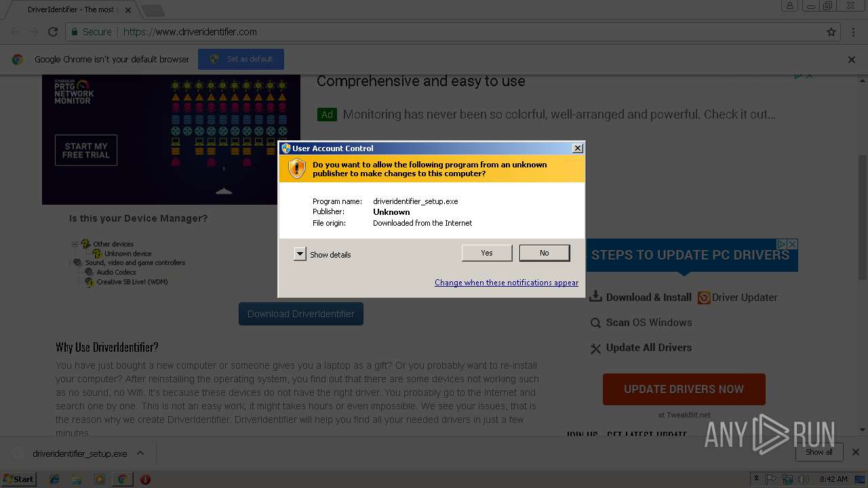868x488 pixels.
Task: Click the Update All Drivers tools icon
Action: [595, 348]
